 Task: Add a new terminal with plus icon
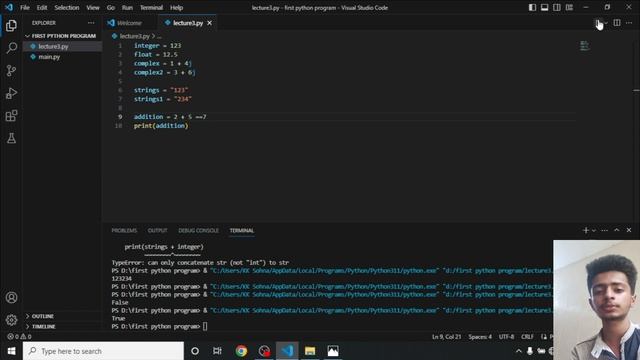586,231
